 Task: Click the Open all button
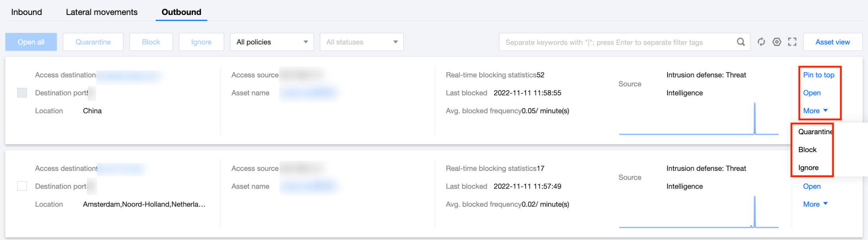(31, 42)
